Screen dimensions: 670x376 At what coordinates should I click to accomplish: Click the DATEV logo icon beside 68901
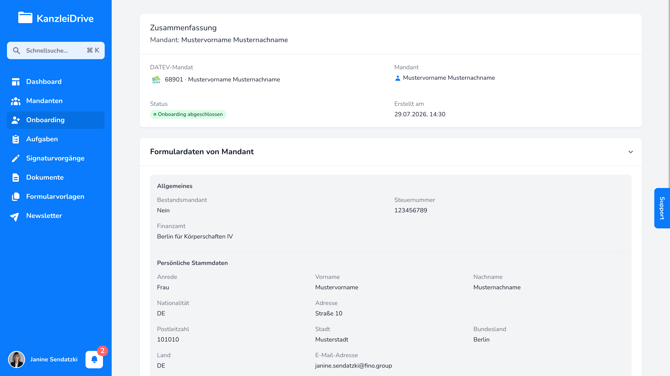156,79
